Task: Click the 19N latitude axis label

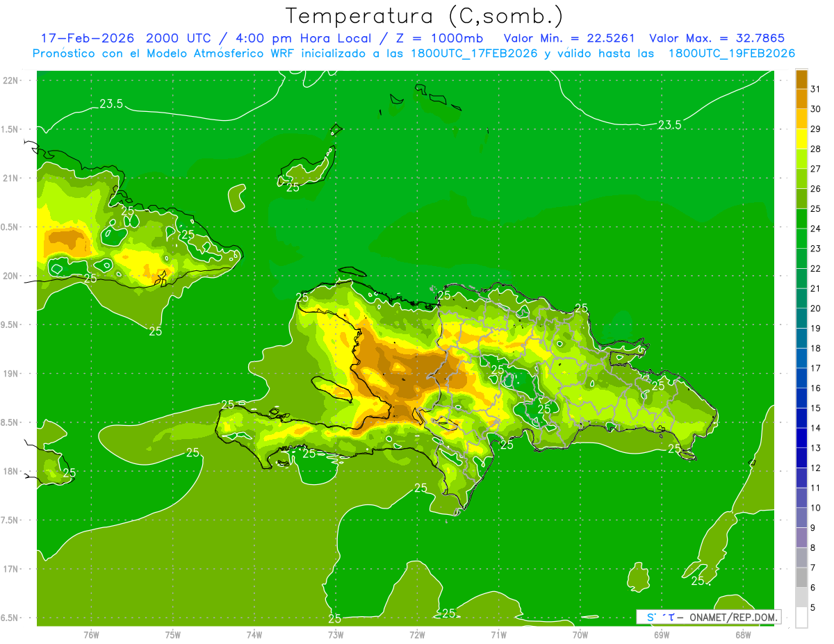Action: tap(12, 374)
